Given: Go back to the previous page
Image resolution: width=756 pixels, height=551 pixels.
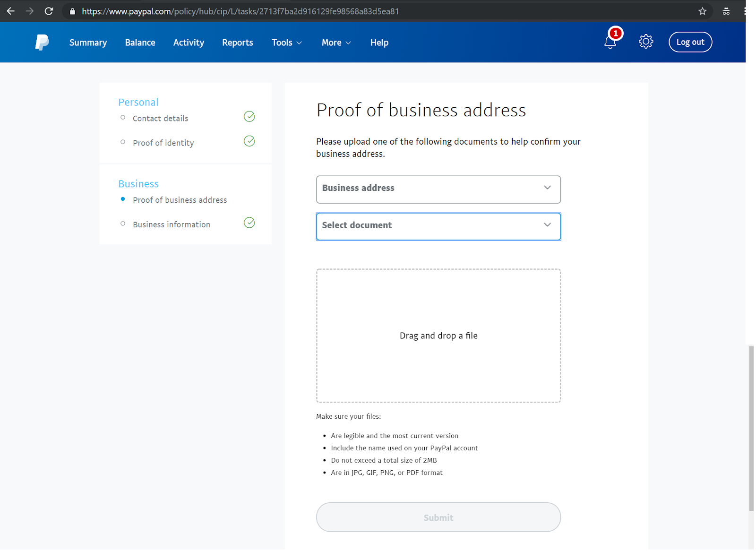Looking at the screenshot, I should pyautogui.click(x=11, y=11).
